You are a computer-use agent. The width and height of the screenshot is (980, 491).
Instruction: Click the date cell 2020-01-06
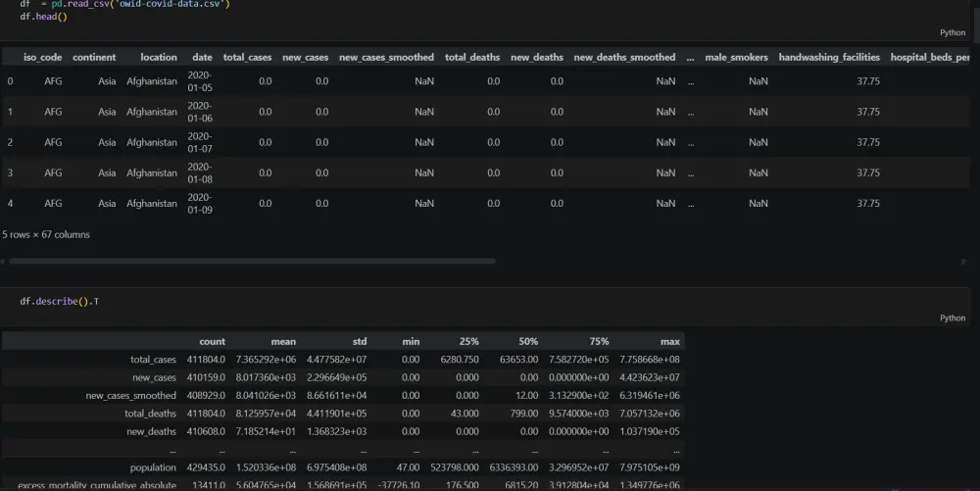pyautogui.click(x=200, y=112)
